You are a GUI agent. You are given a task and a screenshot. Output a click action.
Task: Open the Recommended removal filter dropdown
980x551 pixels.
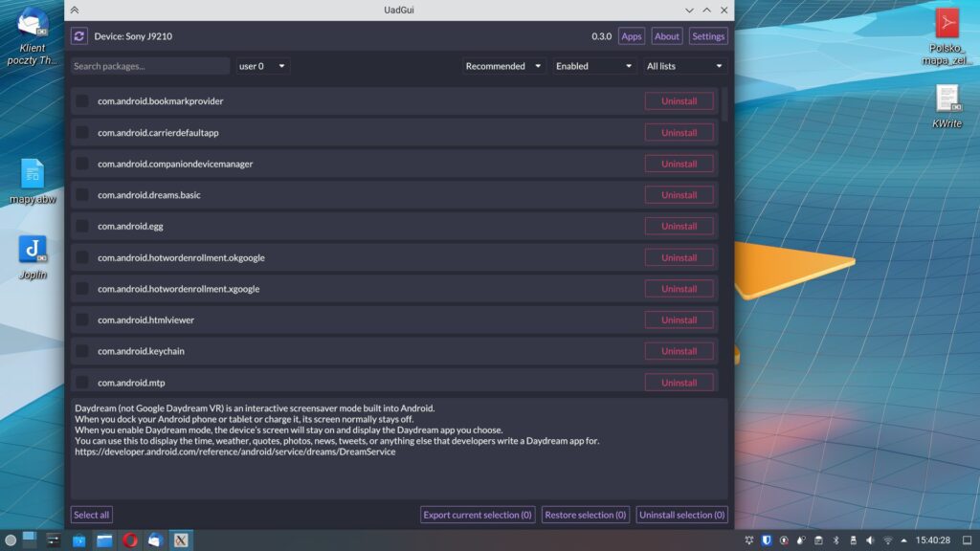[503, 66]
